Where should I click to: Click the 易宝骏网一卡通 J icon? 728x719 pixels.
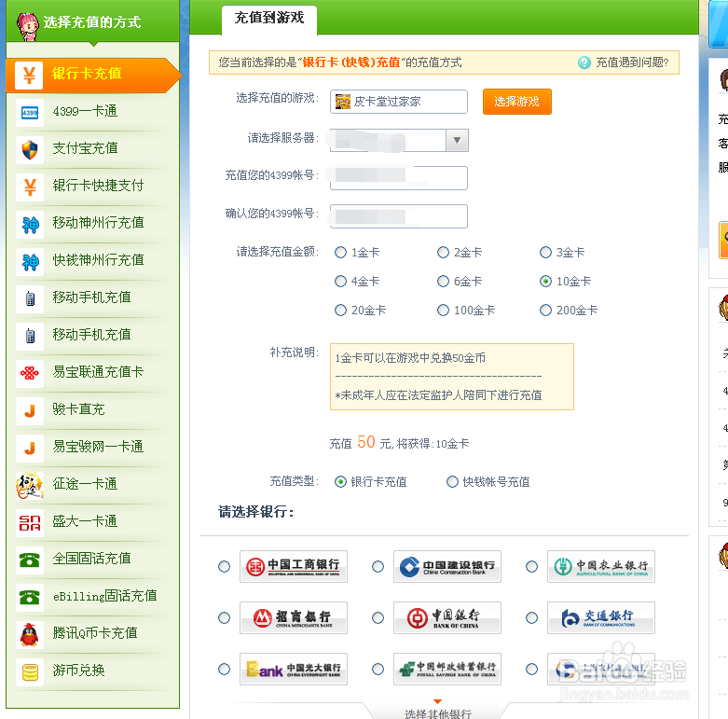[x=30, y=449]
